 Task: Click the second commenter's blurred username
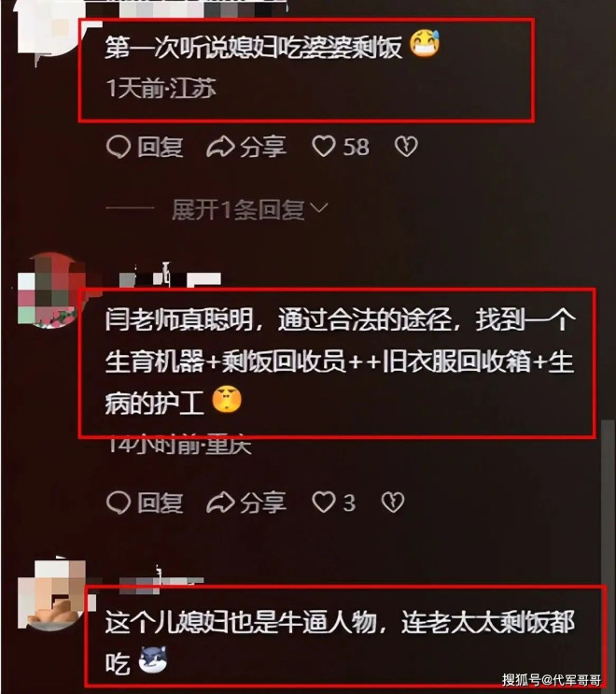pos(170,276)
